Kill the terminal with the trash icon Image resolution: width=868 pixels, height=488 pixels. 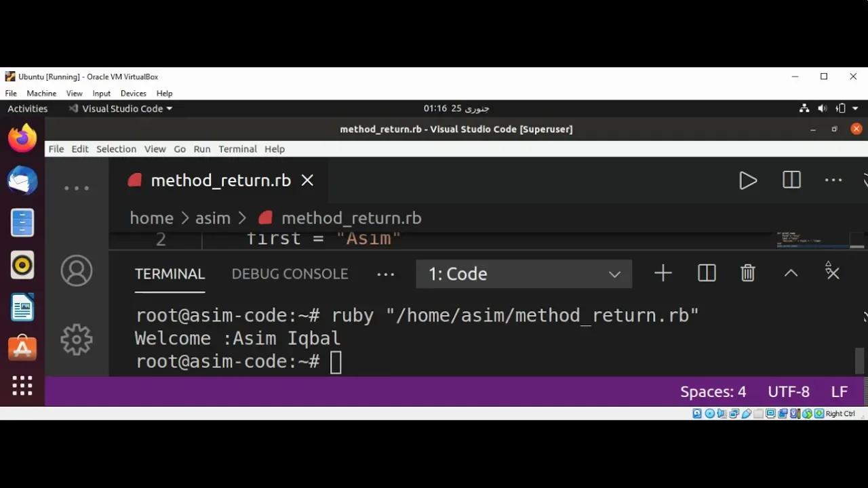747,273
